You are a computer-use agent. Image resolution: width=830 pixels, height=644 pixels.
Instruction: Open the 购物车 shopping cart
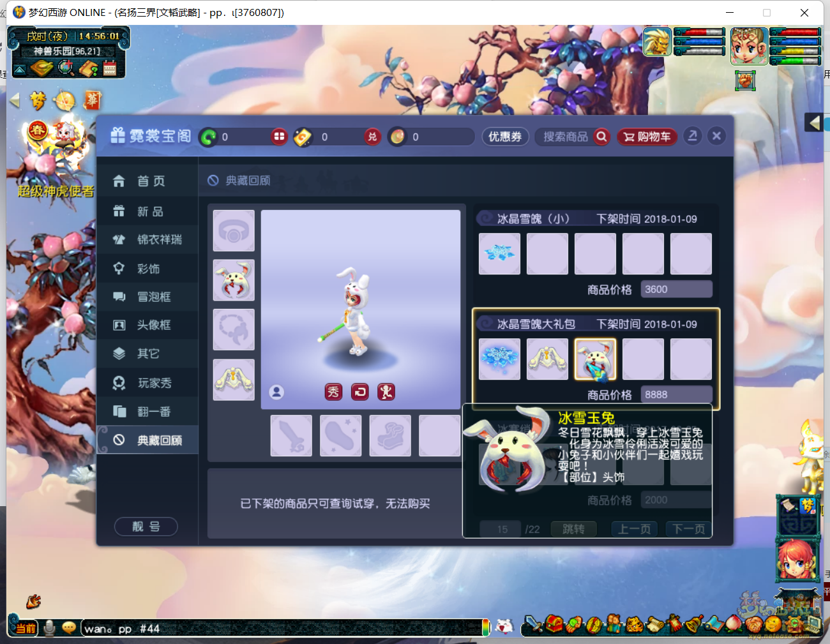coord(647,137)
